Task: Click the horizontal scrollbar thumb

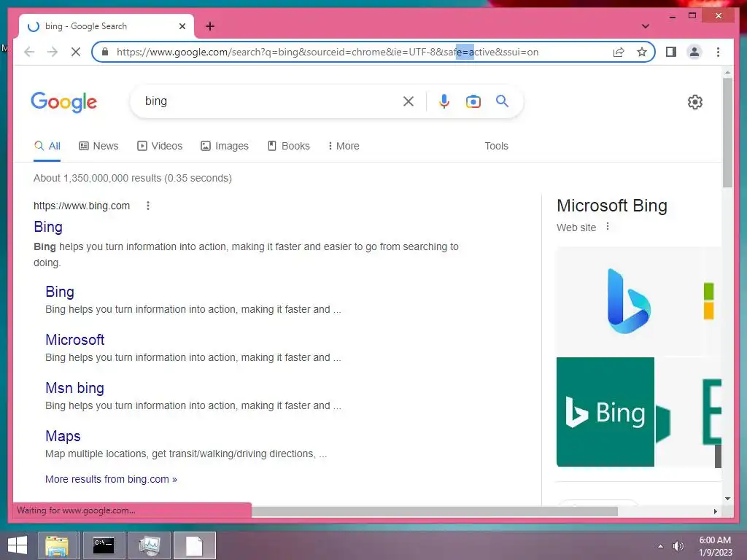Action: click(x=435, y=511)
